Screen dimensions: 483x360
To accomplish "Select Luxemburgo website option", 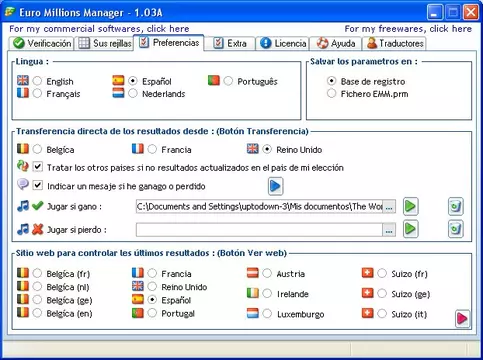I will coord(267,313).
